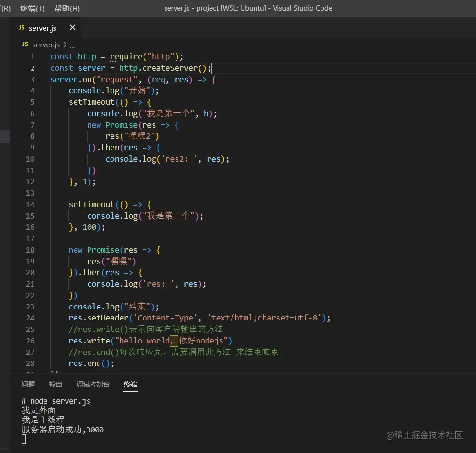Click the JS file icon on server.js tab

pyautogui.click(x=22, y=28)
